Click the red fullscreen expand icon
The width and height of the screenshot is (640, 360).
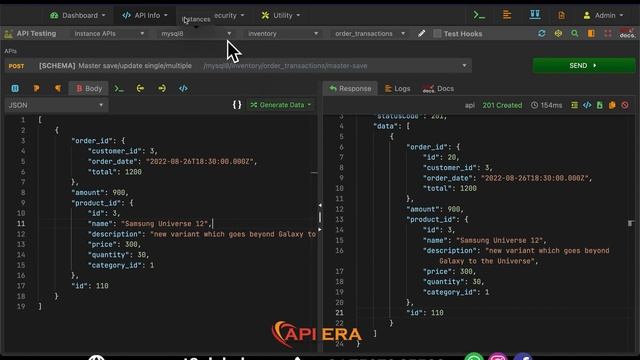click(x=608, y=33)
